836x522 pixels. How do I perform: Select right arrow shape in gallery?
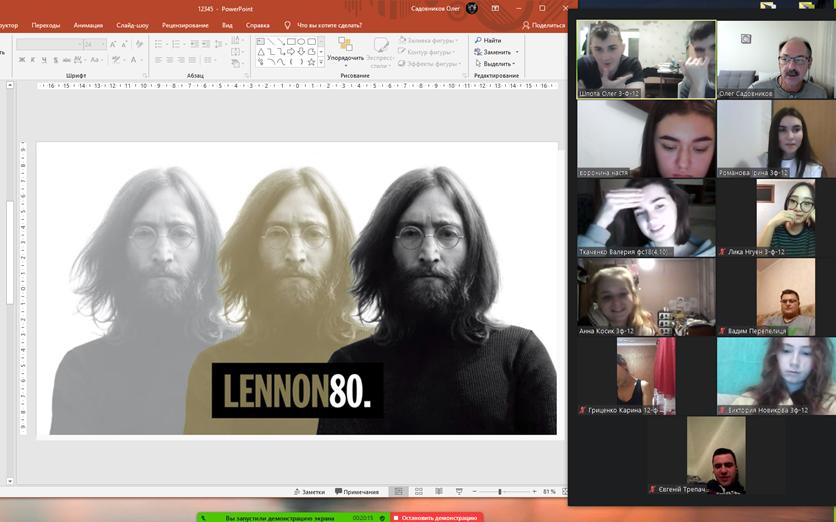tap(291, 52)
